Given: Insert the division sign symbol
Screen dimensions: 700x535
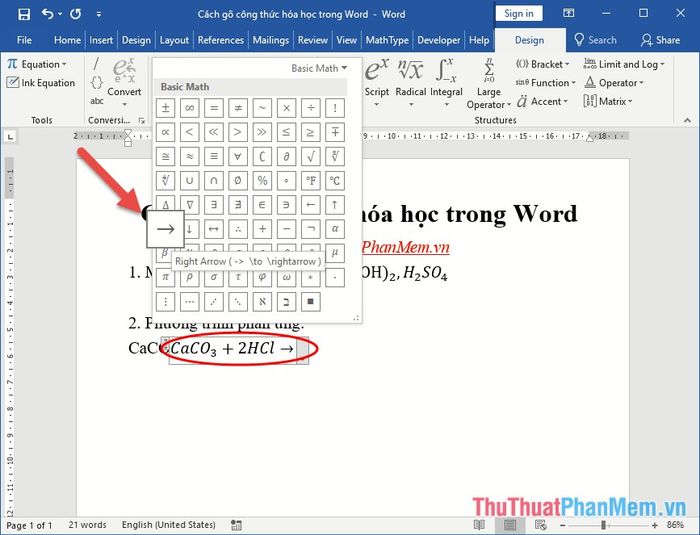Looking at the screenshot, I should (311, 108).
